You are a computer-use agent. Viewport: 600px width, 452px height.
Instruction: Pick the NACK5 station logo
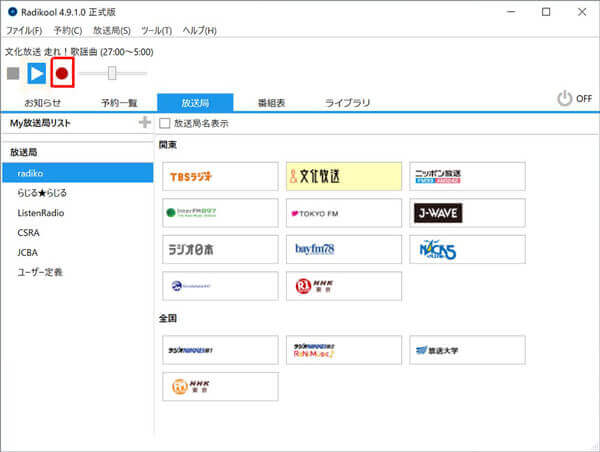[x=469, y=248]
